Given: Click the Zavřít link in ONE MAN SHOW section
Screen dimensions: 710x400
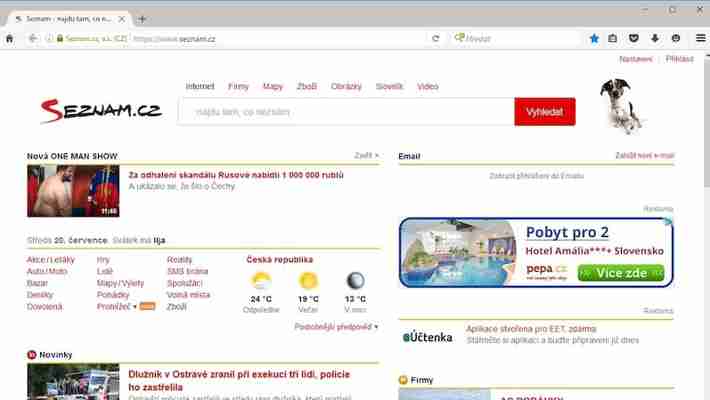Looking at the screenshot, I should pos(366,155).
